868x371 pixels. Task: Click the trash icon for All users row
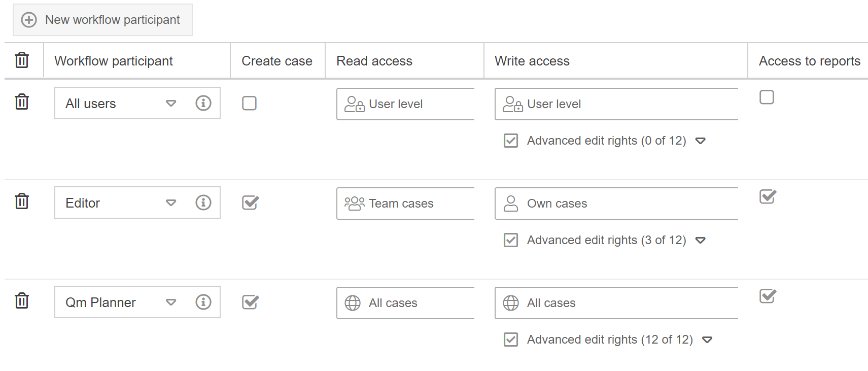[x=22, y=102]
